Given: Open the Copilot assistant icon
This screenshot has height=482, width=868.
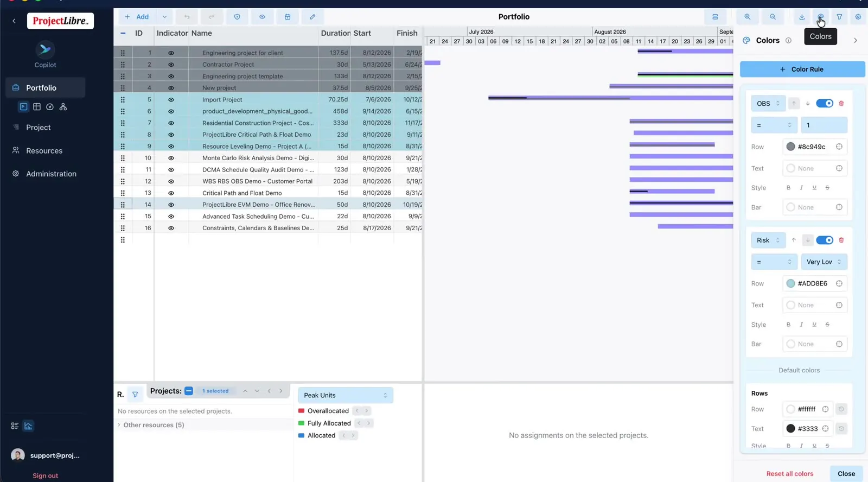Looking at the screenshot, I should (x=45, y=50).
